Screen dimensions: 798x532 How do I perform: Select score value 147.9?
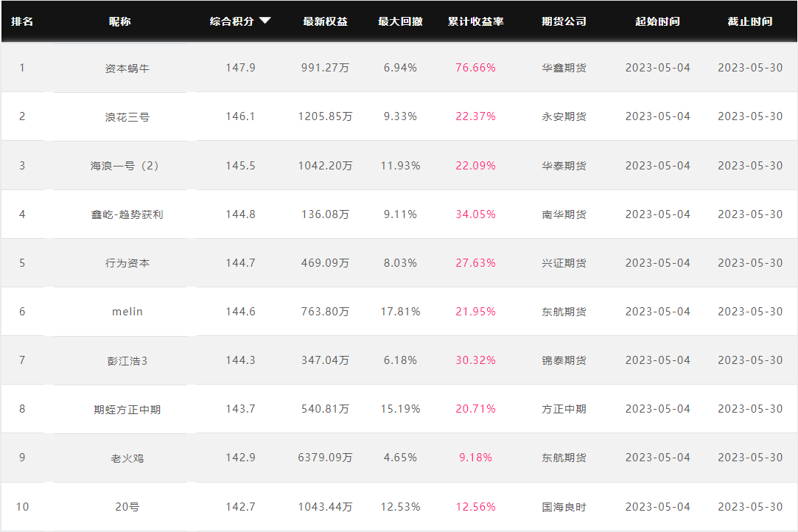click(x=240, y=68)
